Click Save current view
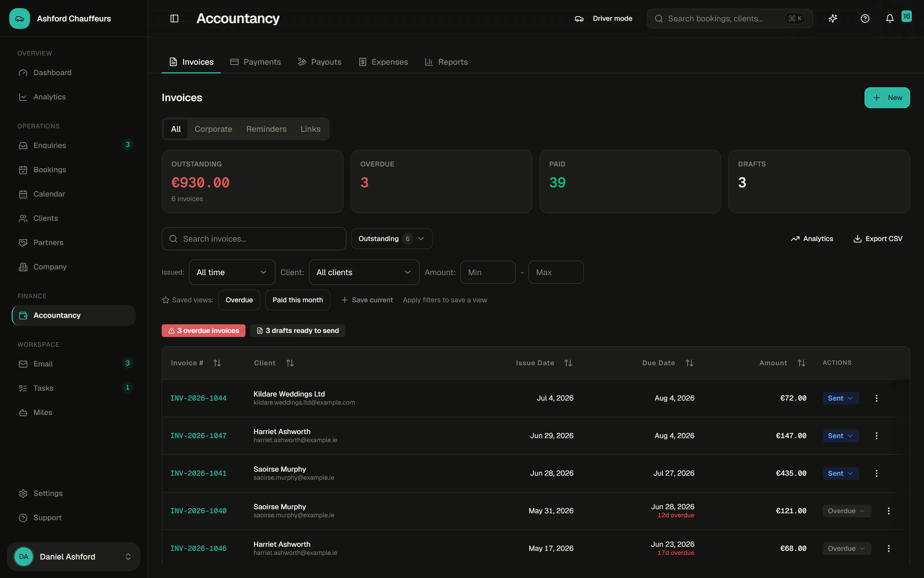This screenshot has width=924, height=578. (x=367, y=300)
